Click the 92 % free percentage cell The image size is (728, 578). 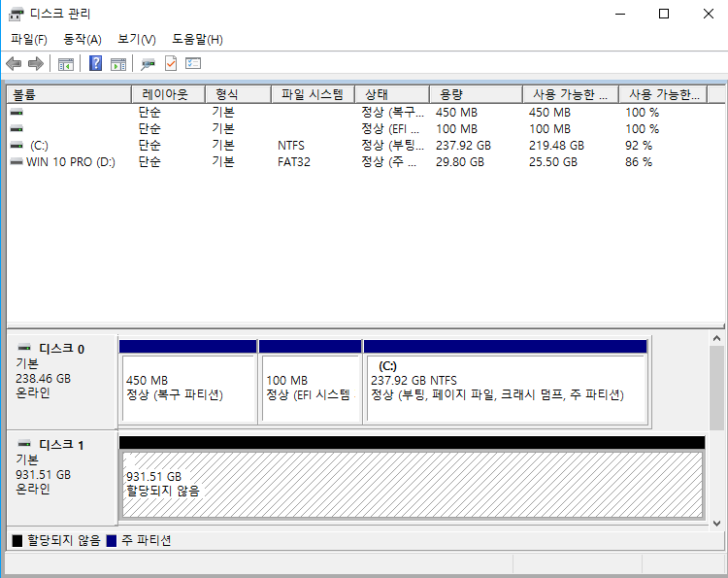[639, 146]
